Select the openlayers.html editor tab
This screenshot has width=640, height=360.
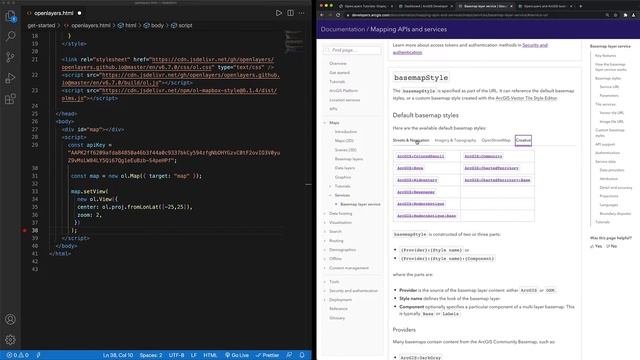[53, 13]
